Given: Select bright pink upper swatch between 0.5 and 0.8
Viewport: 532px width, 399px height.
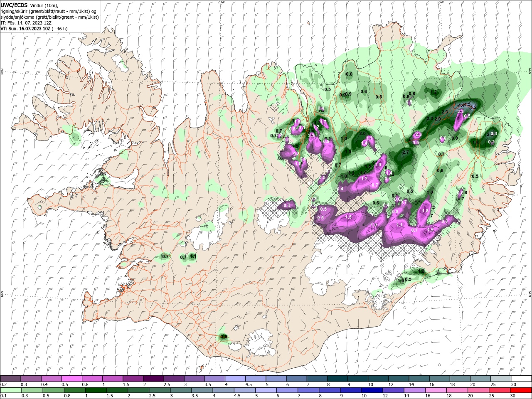Looking at the screenshot, I should [71, 378].
